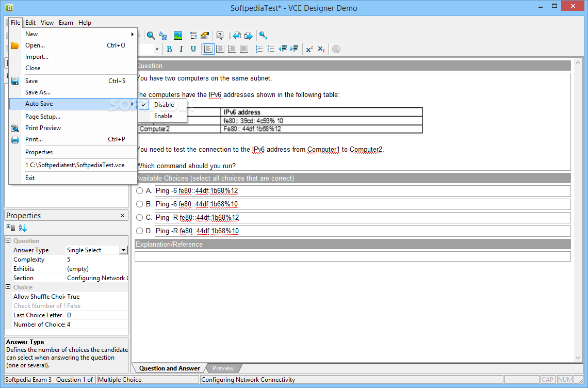Click the exam properties hand icon
The image size is (588, 388).
205,36
